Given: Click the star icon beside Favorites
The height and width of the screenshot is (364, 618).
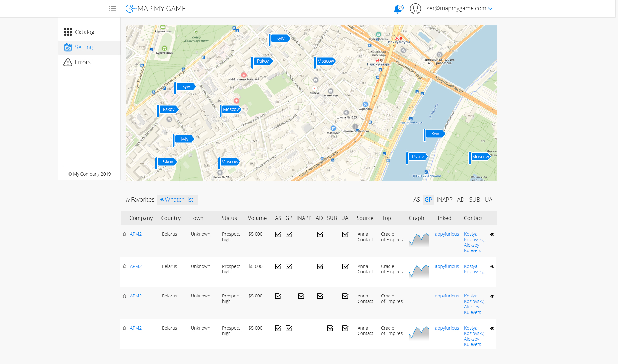Looking at the screenshot, I should point(128,200).
